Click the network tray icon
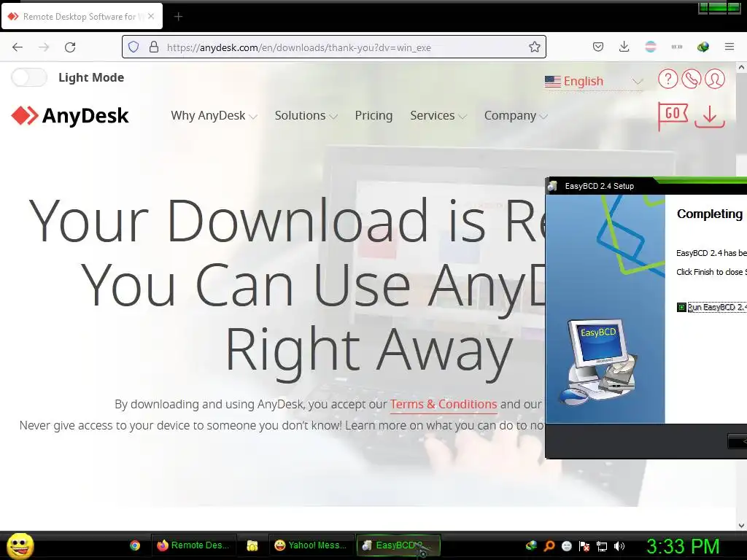This screenshot has height=560, width=747. [602, 546]
